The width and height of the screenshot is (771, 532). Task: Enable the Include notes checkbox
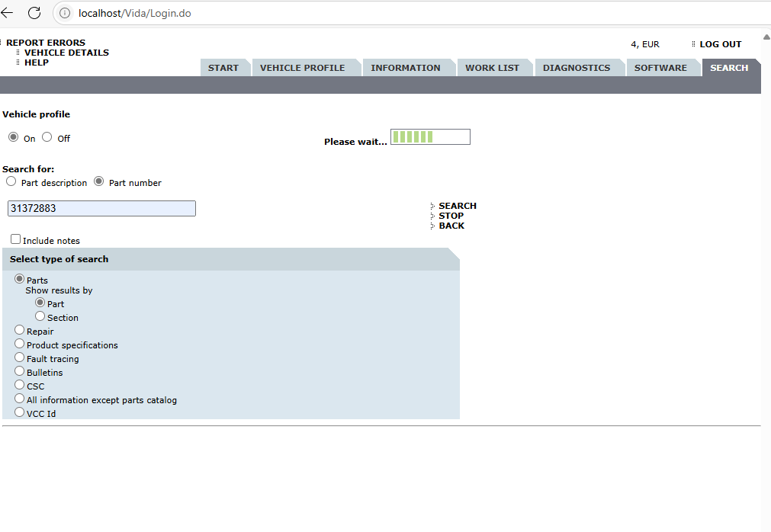click(x=15, y=239)
